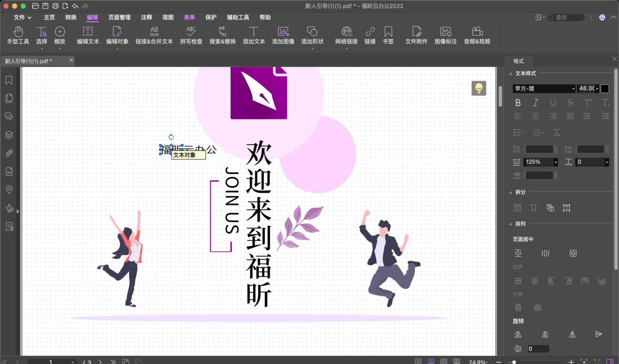Select the 编辑文本 (Edit Text) tool
The height and width of the screenshot is (364, 619).
[x=87, y=36]
